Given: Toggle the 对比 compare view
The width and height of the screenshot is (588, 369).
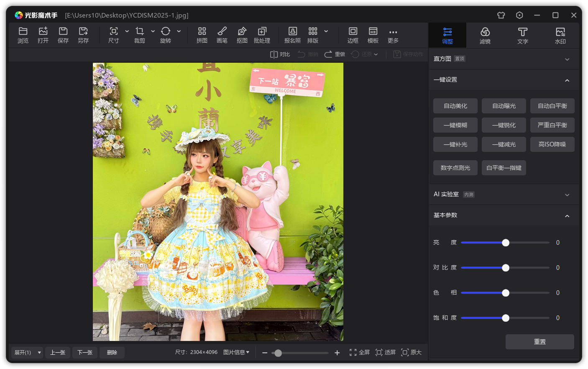Looking at the screenshot, I should [280, 54].
